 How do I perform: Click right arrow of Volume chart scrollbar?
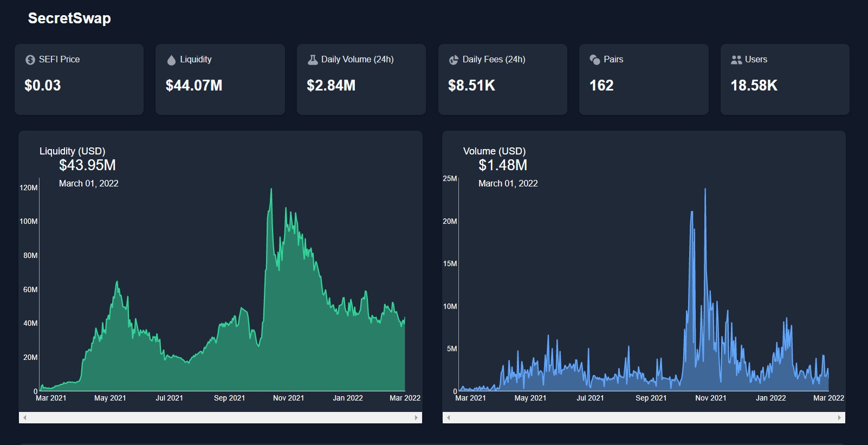point(840,417)
